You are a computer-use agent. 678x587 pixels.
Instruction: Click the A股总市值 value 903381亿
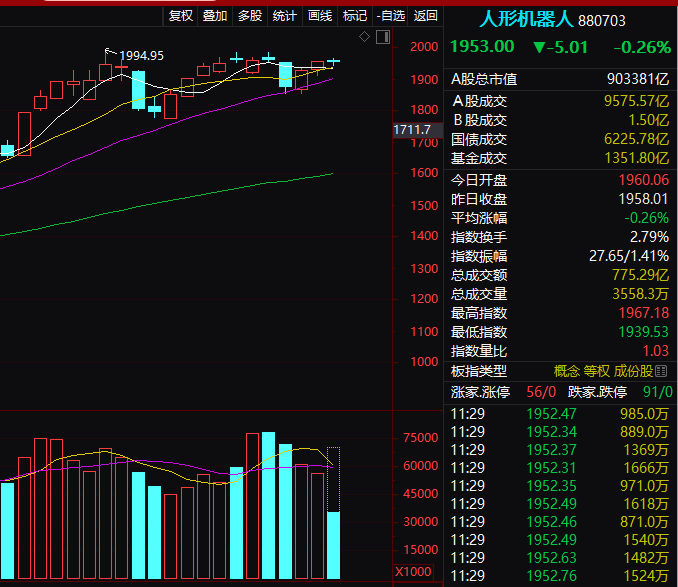tap(638, 79)
